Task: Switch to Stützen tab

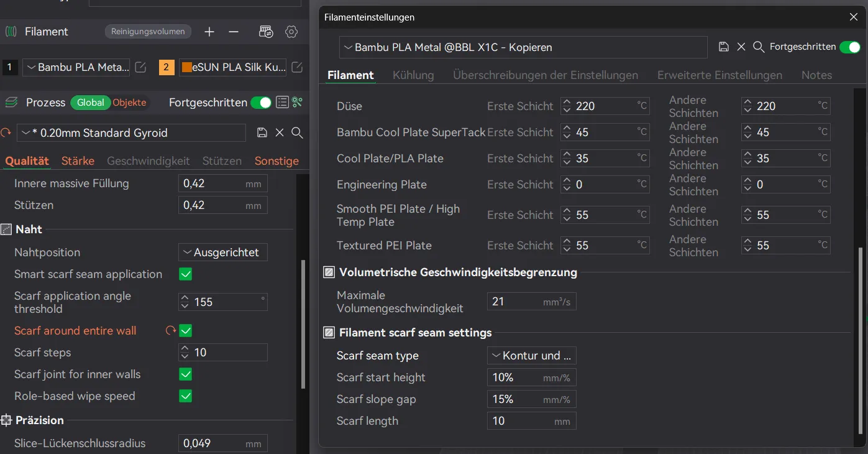Action: [222, 161]
